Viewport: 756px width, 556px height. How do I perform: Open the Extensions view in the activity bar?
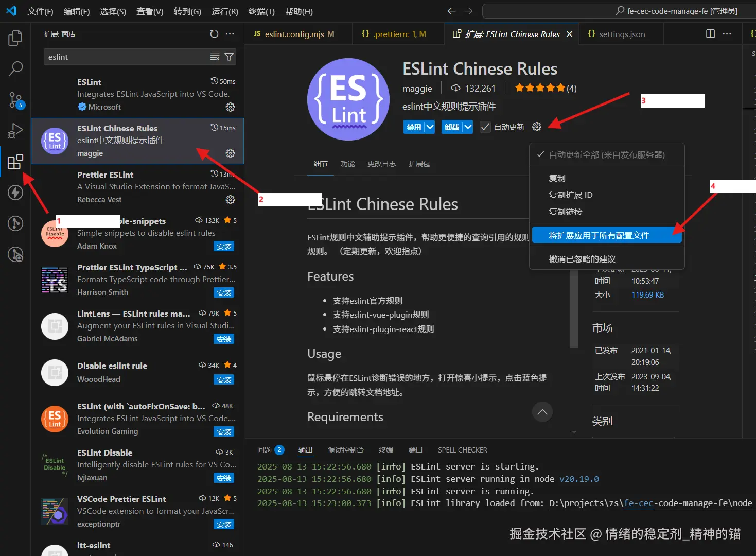click(x=15, y=162)
